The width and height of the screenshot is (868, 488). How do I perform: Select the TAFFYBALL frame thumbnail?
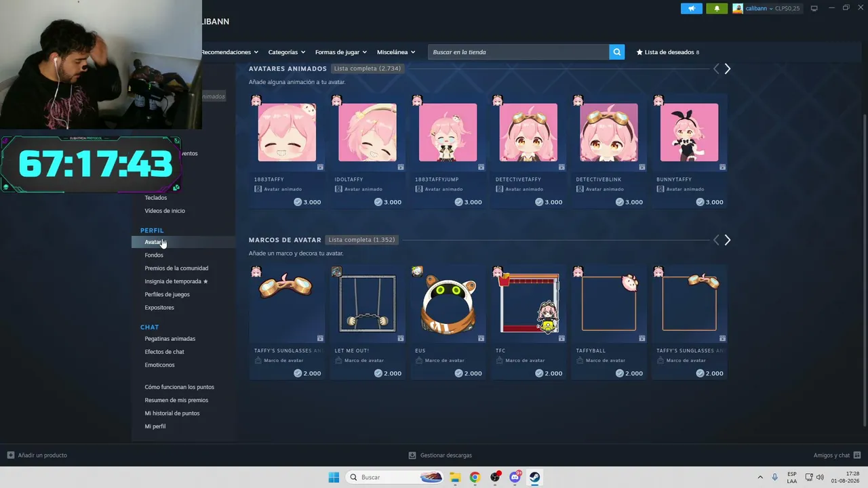tap(609, 304)
